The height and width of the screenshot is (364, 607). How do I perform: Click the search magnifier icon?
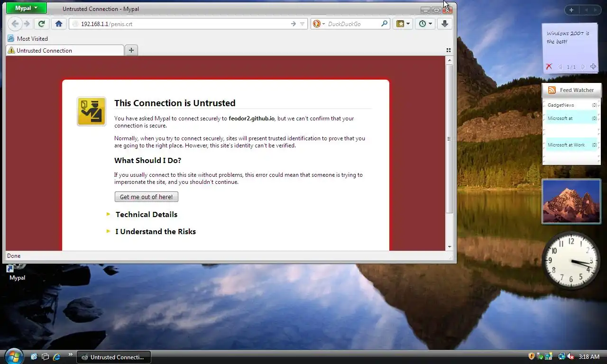coord(385,24)
